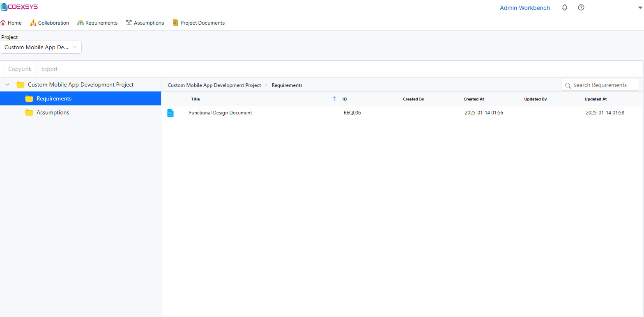Open Functional Design Document title

coord(221,113)
